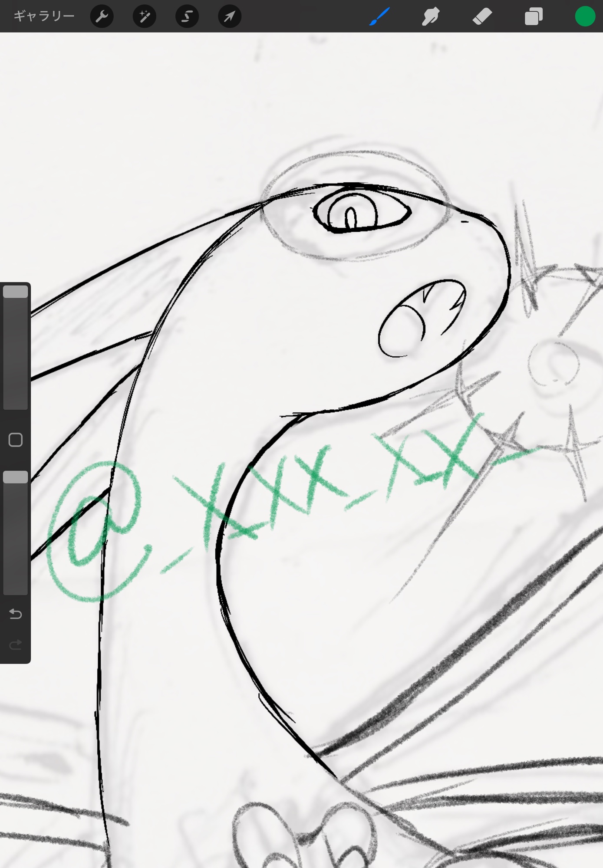Click the brush size slider handle
This screenshot has width=603, height=868.
pyautogui.click(x=16, y=292)
